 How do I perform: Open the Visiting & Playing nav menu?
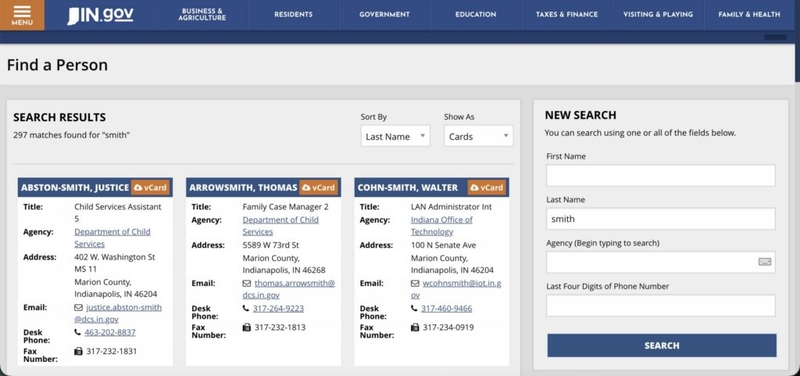point(658,15)
